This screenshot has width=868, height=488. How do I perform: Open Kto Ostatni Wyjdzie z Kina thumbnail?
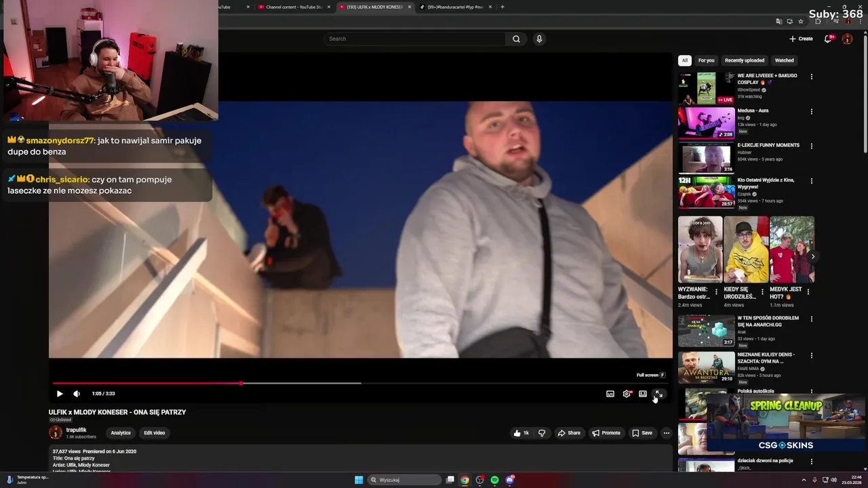point(707,192)
